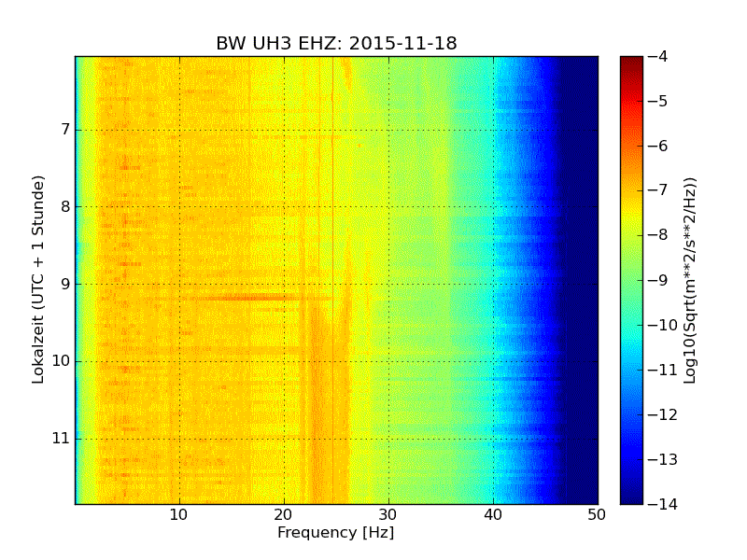747x560 pixels.
Task: Click the y-axis tick label '8'
Action: 65,206
